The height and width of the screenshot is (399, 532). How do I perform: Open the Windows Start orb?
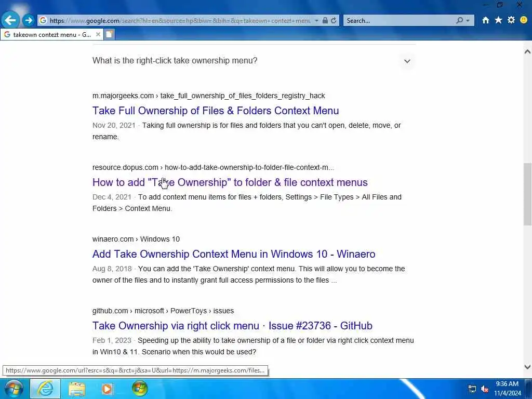[x=14, y=389]
